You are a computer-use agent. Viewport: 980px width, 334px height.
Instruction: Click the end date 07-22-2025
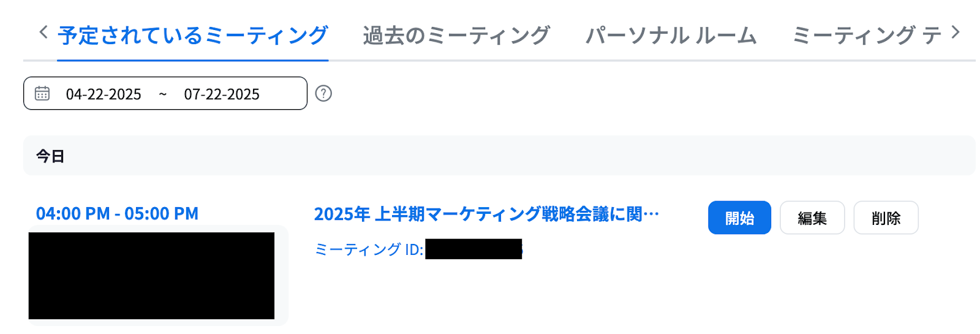pos(222,94)
